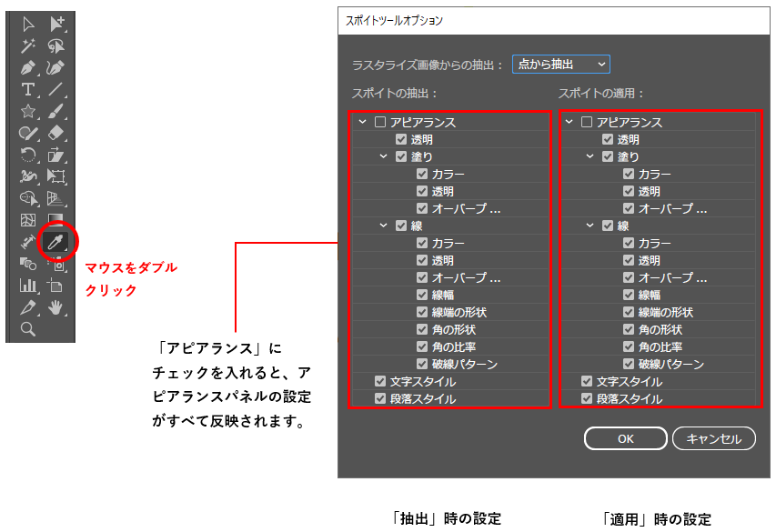The width and height of the screenshot is (776, 532).
Task: Select the Magic Wand tool
Action: (x=28, y=45)
